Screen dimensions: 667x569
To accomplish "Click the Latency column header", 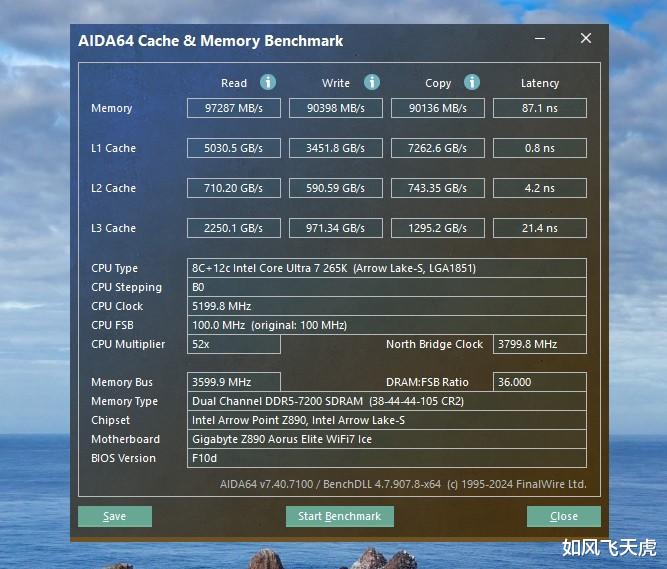I will click(540, 83).
